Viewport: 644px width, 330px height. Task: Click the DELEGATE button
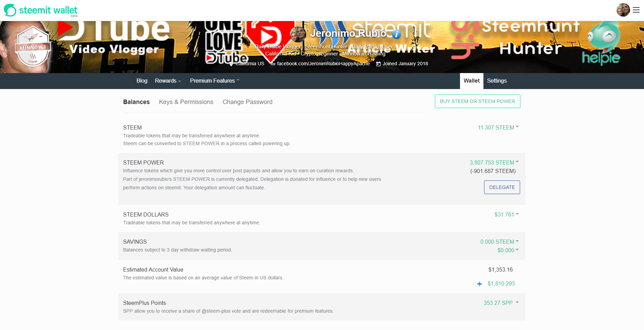pyautogui.click(x=502, y=187)
